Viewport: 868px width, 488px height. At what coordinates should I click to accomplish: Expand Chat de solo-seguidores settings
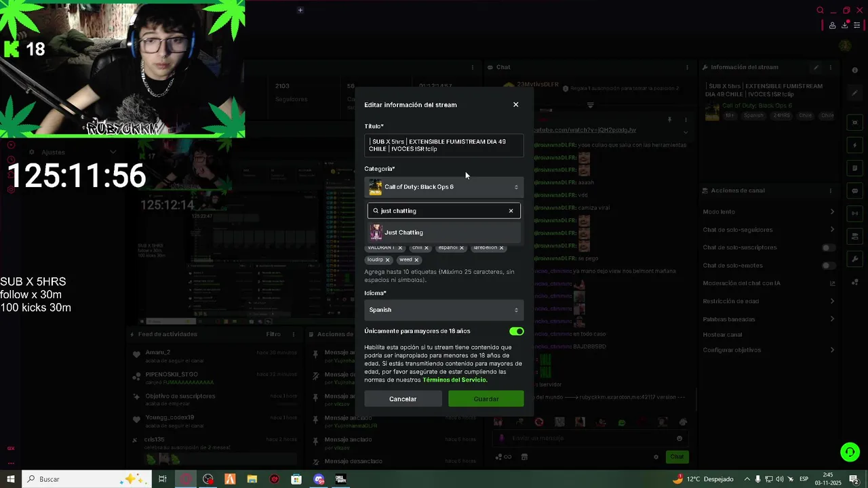tap(769, 230)
